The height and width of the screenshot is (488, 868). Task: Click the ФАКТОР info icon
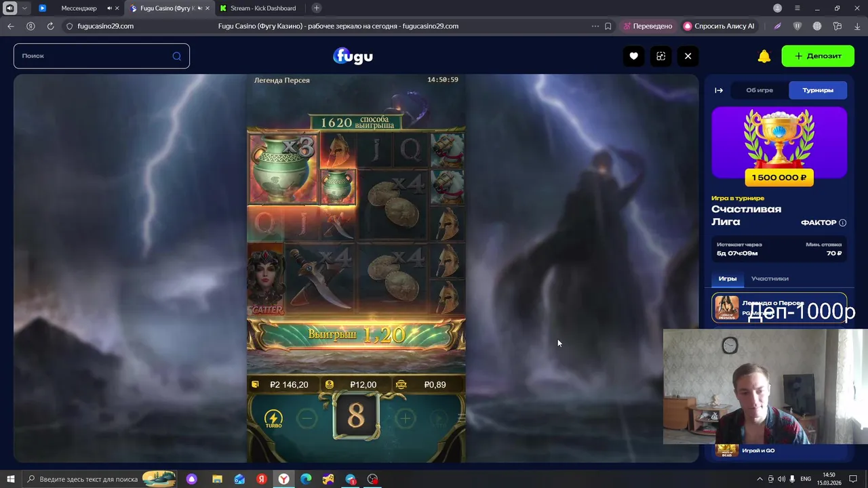click(842, 222)
